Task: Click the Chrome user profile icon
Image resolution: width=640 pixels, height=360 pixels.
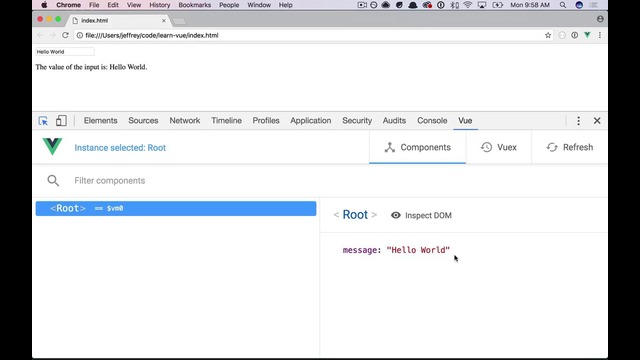Action: [600, 19]
